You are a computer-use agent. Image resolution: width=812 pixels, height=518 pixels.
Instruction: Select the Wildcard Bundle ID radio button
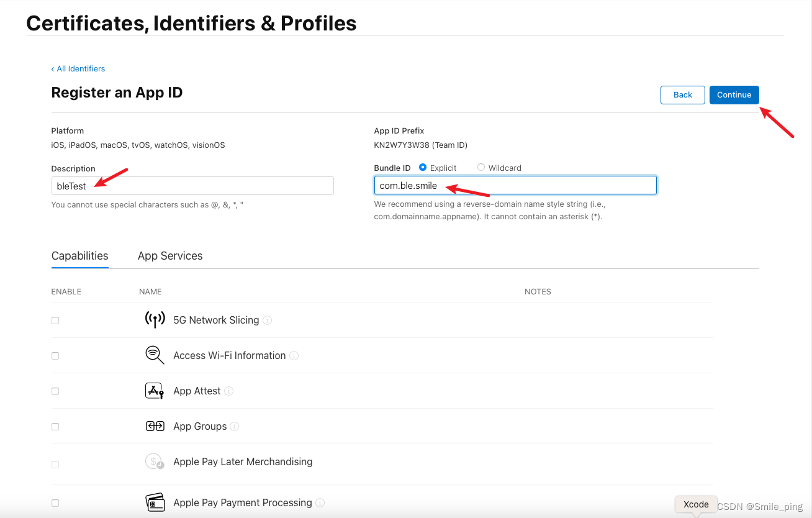point(481,167)
